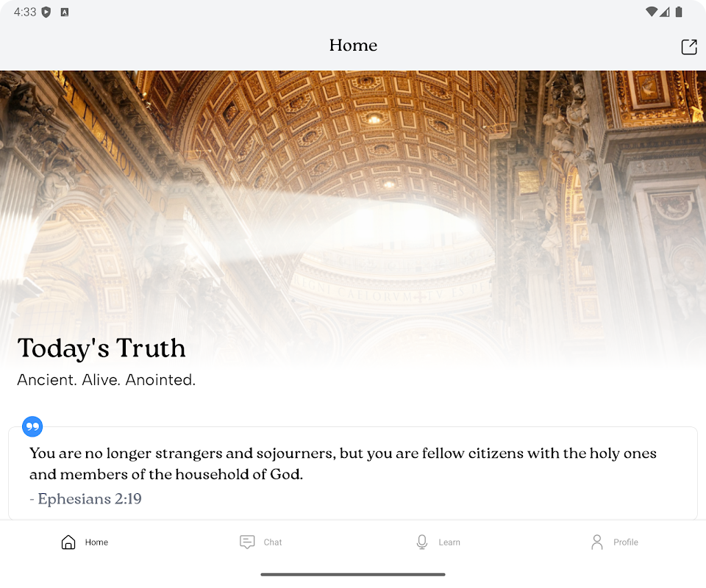Tap the bottom navigation gesture handle
The image size is (706, 588).
353,575
